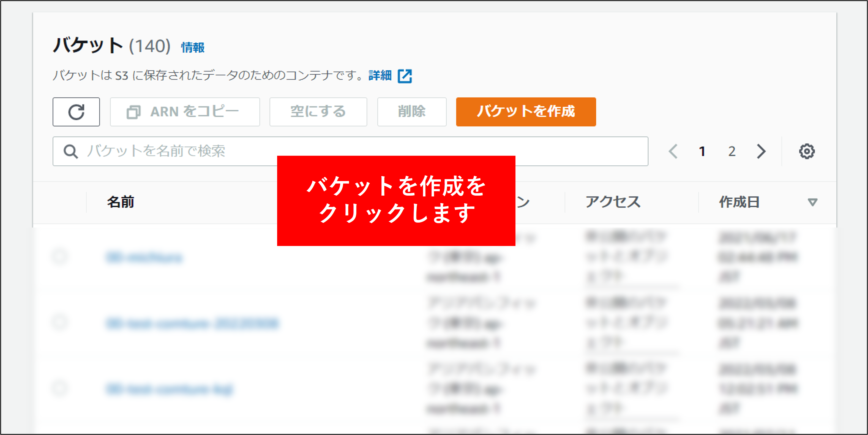Select the second bucket row radio button

pyautogui.click(x=60, y=322)
